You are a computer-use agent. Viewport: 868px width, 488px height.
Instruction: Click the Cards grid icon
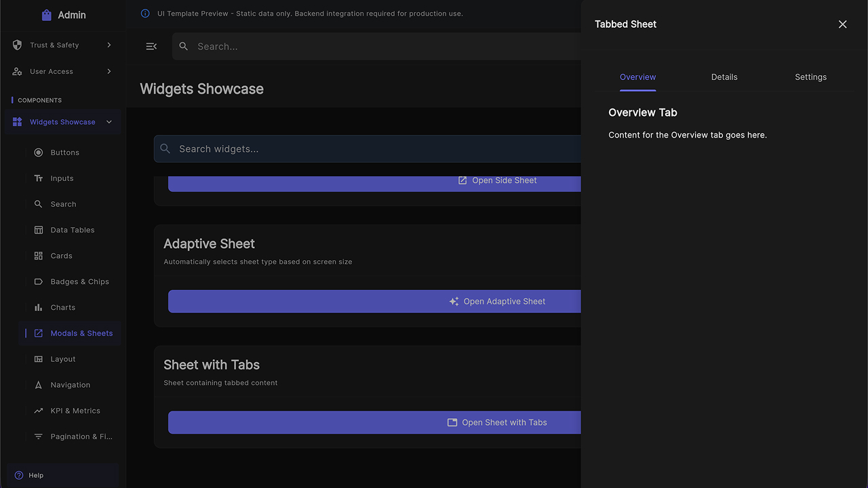coord(39,256)
